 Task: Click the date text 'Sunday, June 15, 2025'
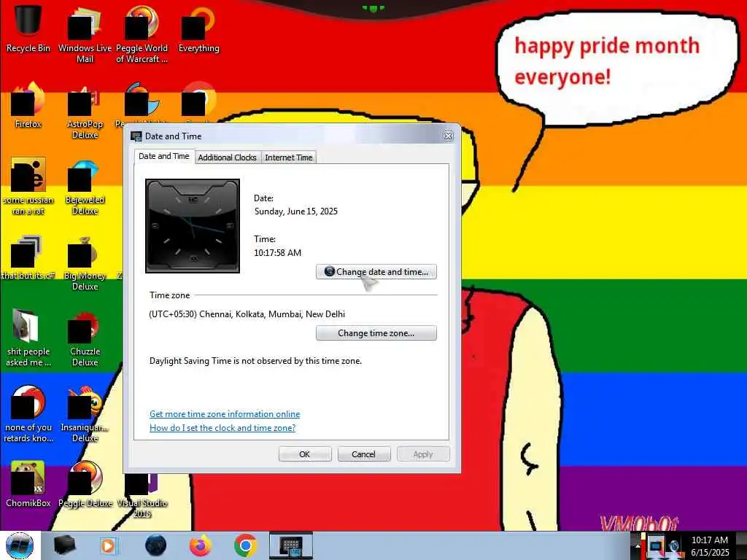(296, 211)
